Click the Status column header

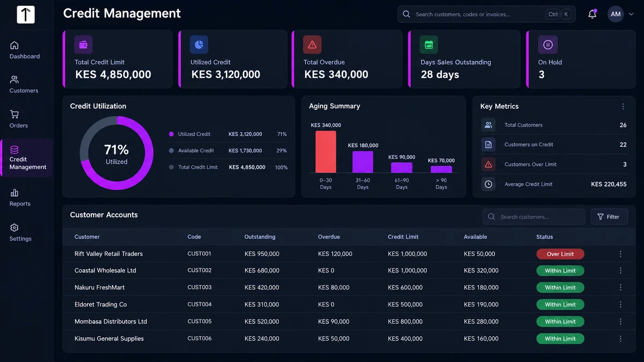click(x=544, y=237)
